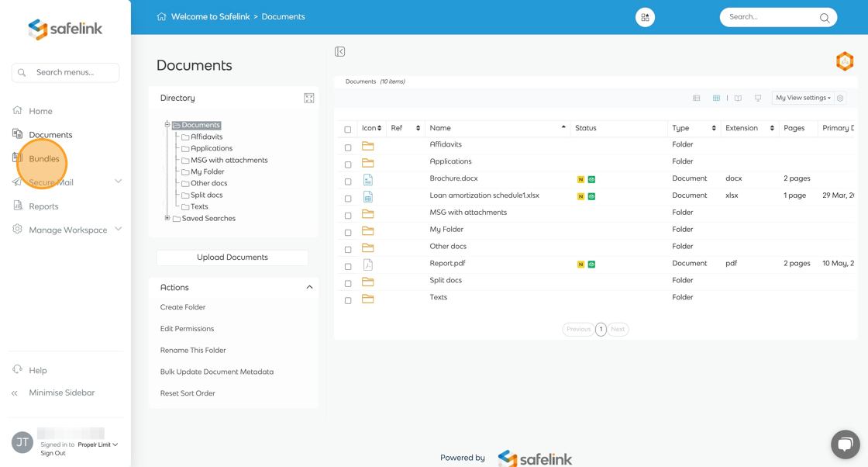Collapse the directory panel using panel icon
The width and height of the screenshot is (868, 467).
coord(340,51)
